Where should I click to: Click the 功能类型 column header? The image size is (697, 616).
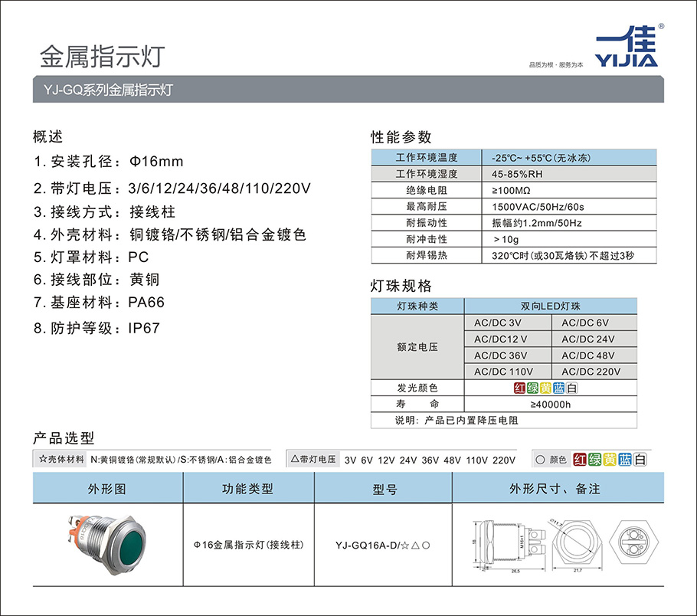(x=247, y=488)
